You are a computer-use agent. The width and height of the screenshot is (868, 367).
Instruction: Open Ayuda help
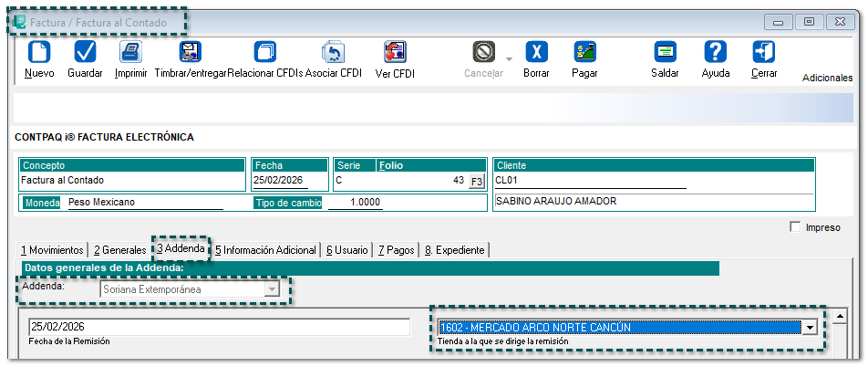click(715, 52)
